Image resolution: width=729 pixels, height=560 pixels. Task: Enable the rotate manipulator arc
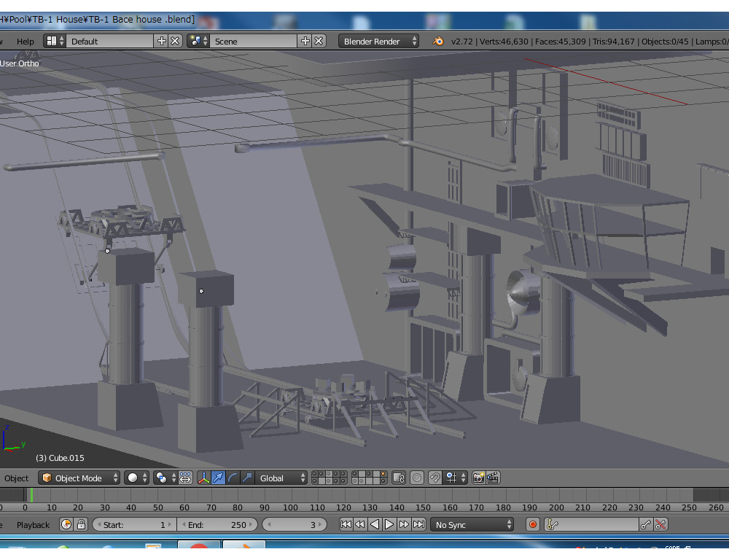(x=233, y=478)
